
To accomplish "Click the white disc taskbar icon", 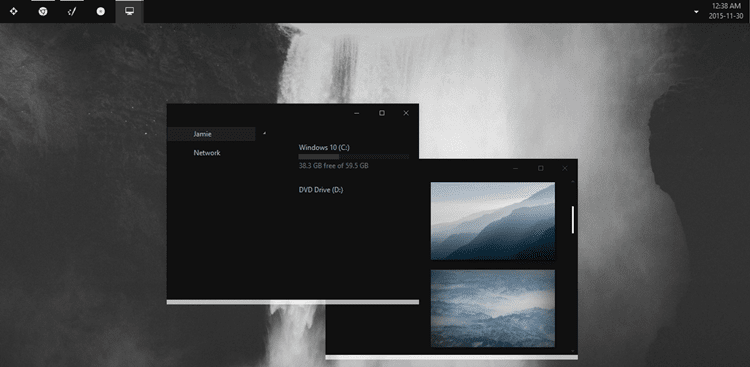I will tap(100, 11).
